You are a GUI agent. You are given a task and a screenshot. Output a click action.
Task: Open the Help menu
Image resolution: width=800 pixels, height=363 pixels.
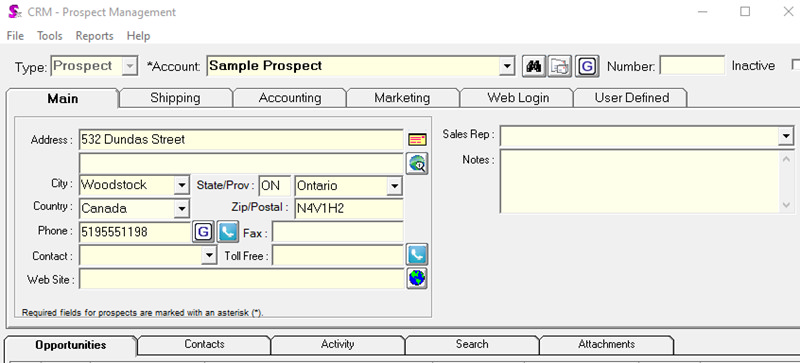click(x=138, y=36)
